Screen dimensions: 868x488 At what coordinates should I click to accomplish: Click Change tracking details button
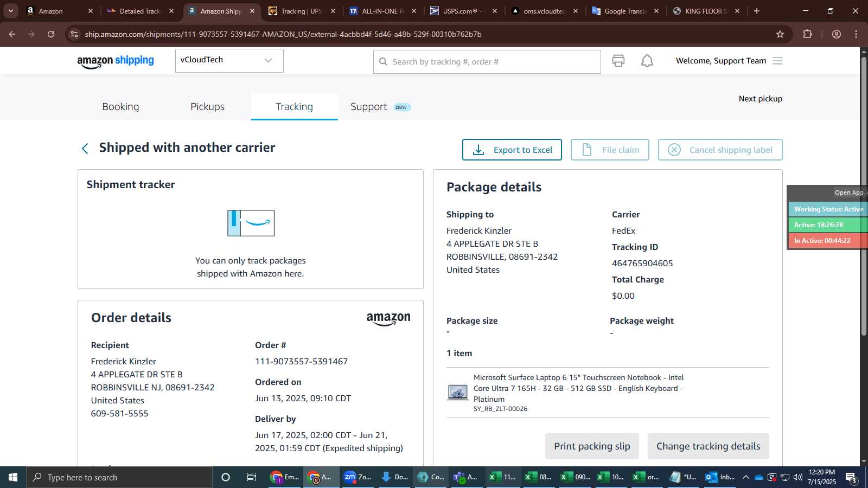[708, 446]
